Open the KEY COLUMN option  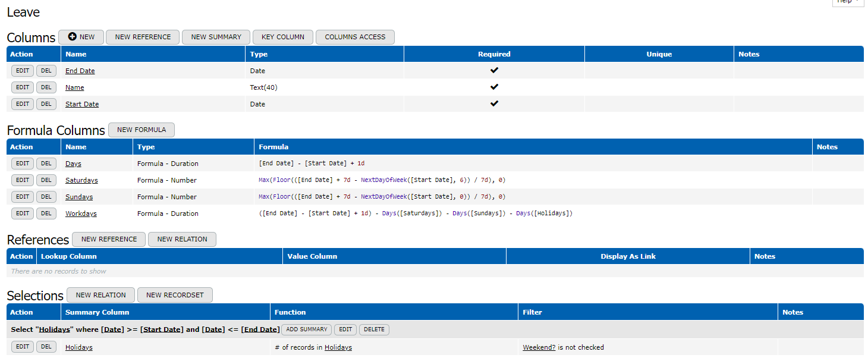[283, 37]
